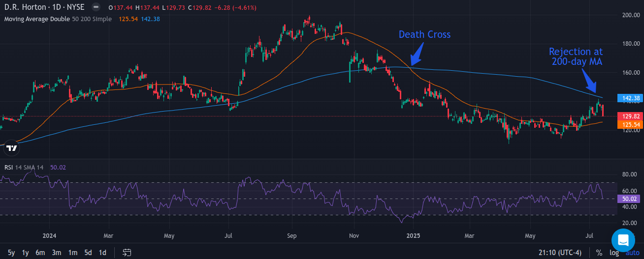Select the 1d time range

[x=102, y=253]
